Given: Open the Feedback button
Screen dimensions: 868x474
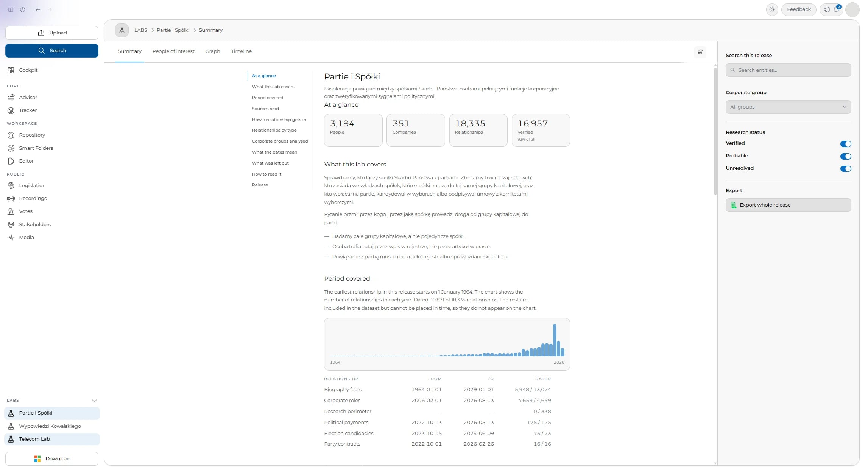Looking at the screenshot, I should [x=799, y=9].
